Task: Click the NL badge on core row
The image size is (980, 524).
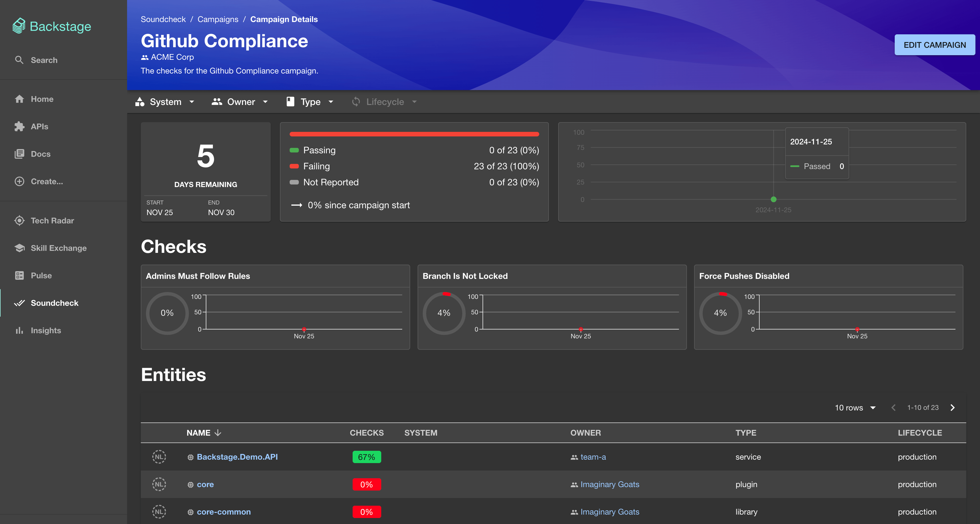Action: click(x=159, y=484)
